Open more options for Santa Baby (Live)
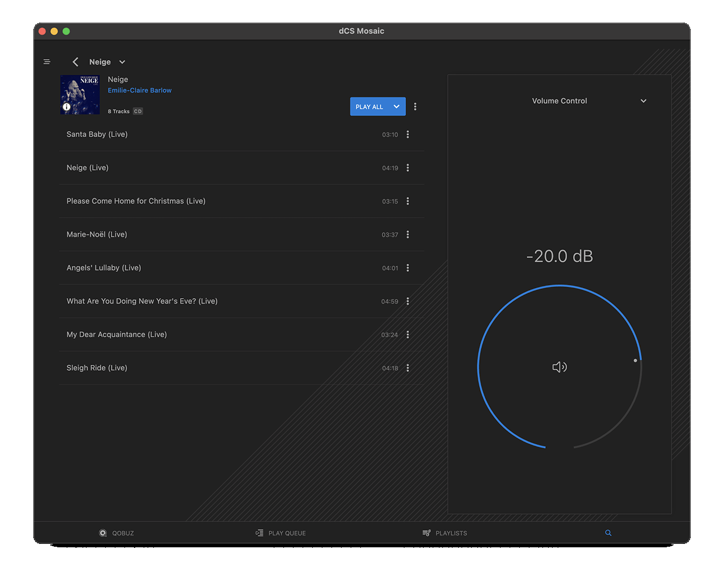Screen dimensions: 724x588 pyautogui.click(x=408, y=135)
